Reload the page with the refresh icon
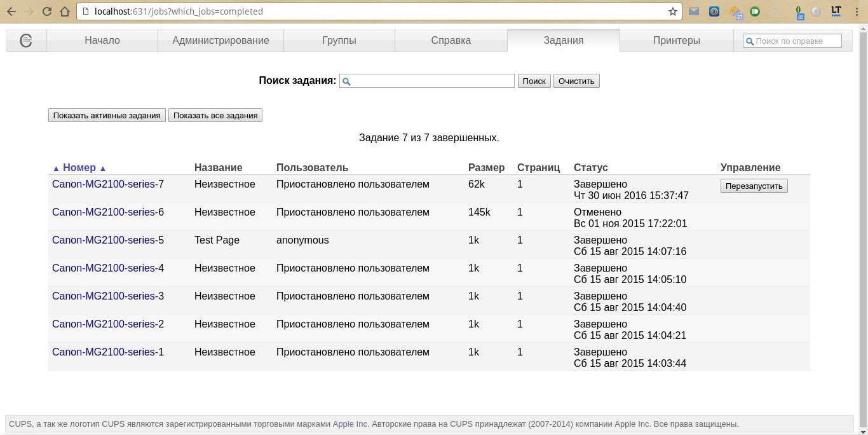 [x=47, y=11]
